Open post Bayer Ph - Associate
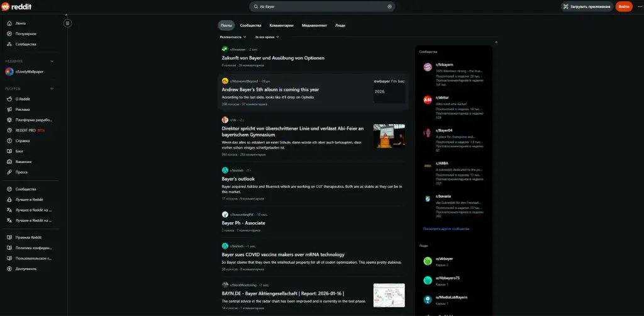The height and width of the screenshot is (316, 644). (x=243, y=223)
